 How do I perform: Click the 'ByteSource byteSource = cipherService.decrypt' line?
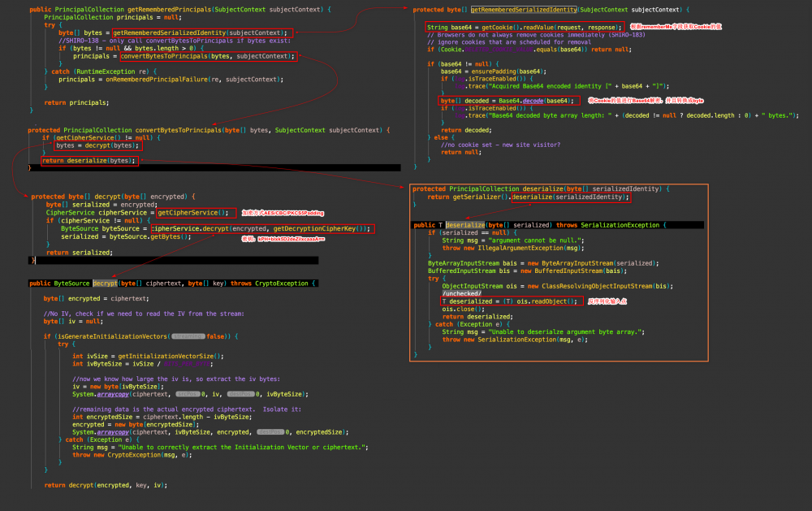[x=216, y=228]
